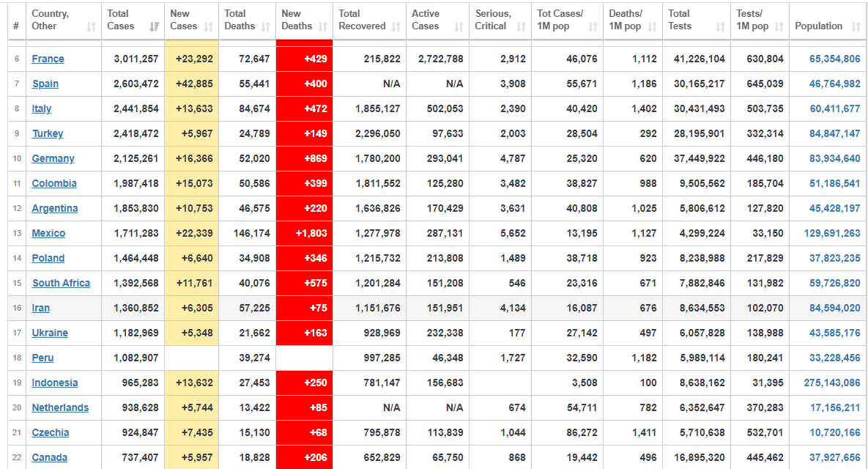Open the Ukraine link
868x469 pixels.
coord(50,333)
